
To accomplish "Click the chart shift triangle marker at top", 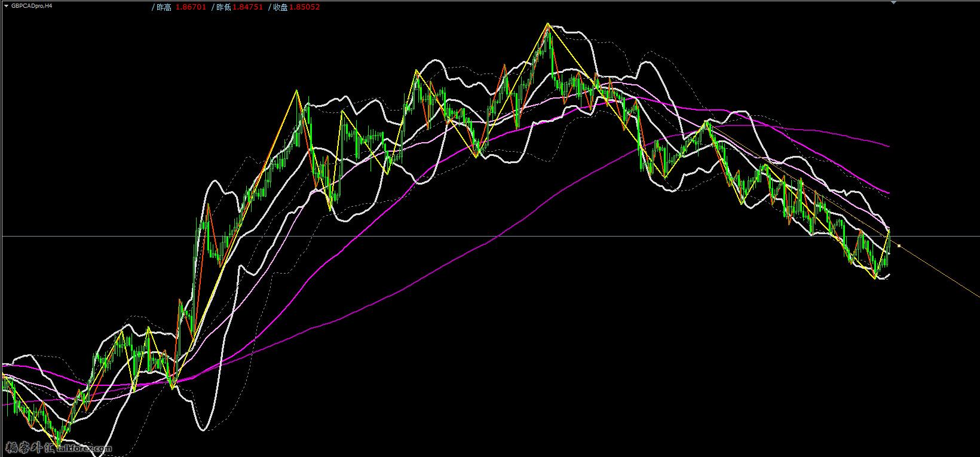I will click(894, 3).
